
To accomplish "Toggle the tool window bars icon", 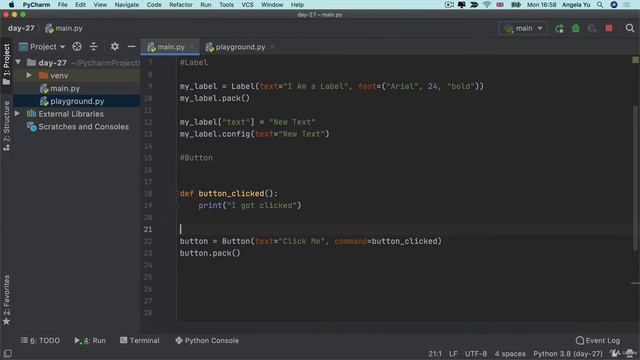I will (x=7, y=353).
